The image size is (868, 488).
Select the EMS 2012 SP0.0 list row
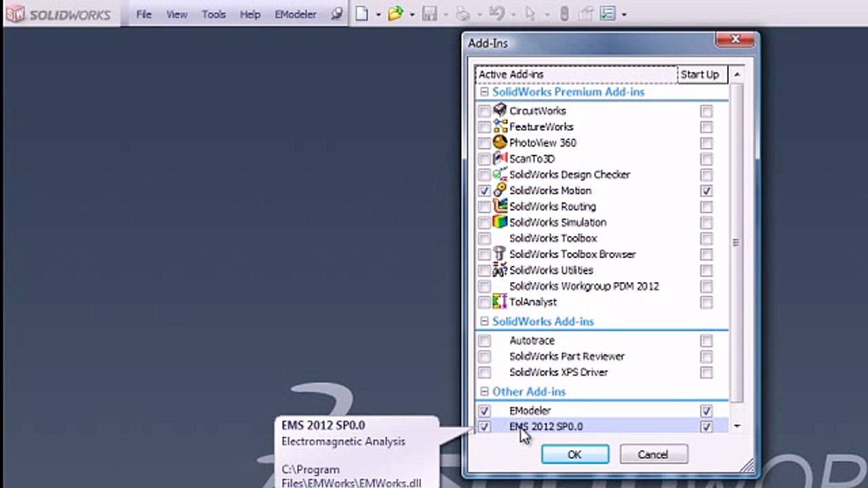(x=602, y=426)
